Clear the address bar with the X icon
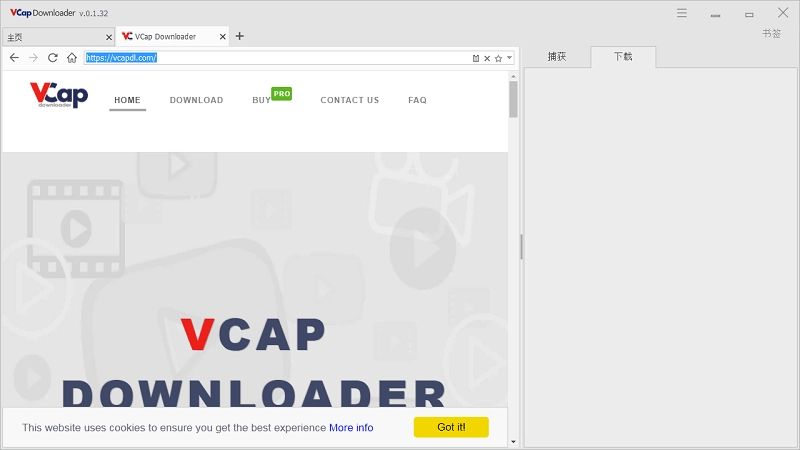This screenshot has height=450, width=800. (x=487, y=58)
